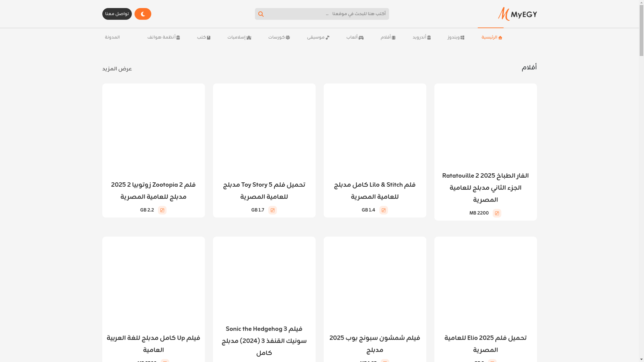The image size is (644, 362).
Task: Open the أندرويد menu item
Action: (421, 38)
